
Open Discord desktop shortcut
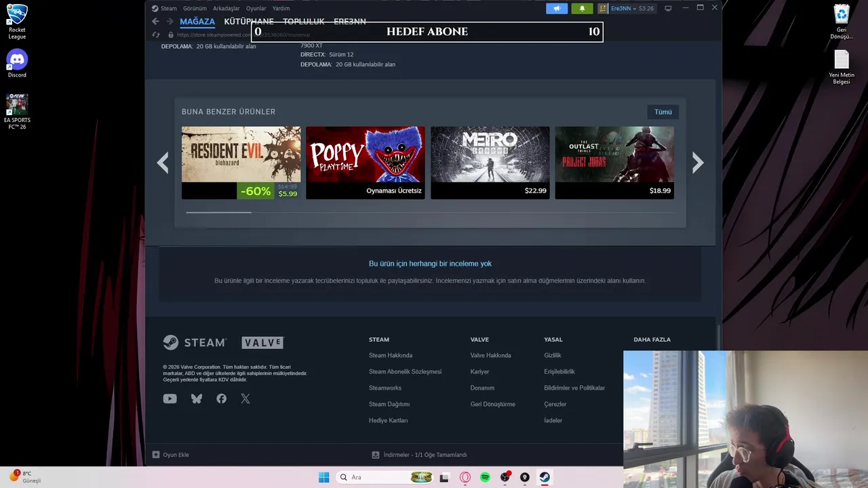17,64
